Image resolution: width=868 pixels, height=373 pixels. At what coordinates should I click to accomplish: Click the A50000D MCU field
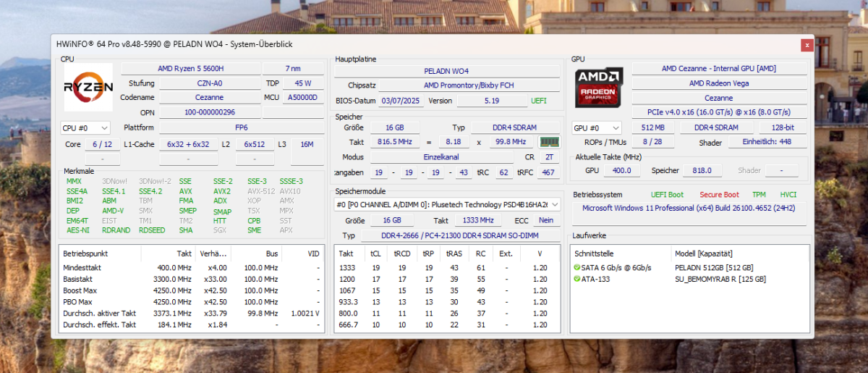(303, 98)
